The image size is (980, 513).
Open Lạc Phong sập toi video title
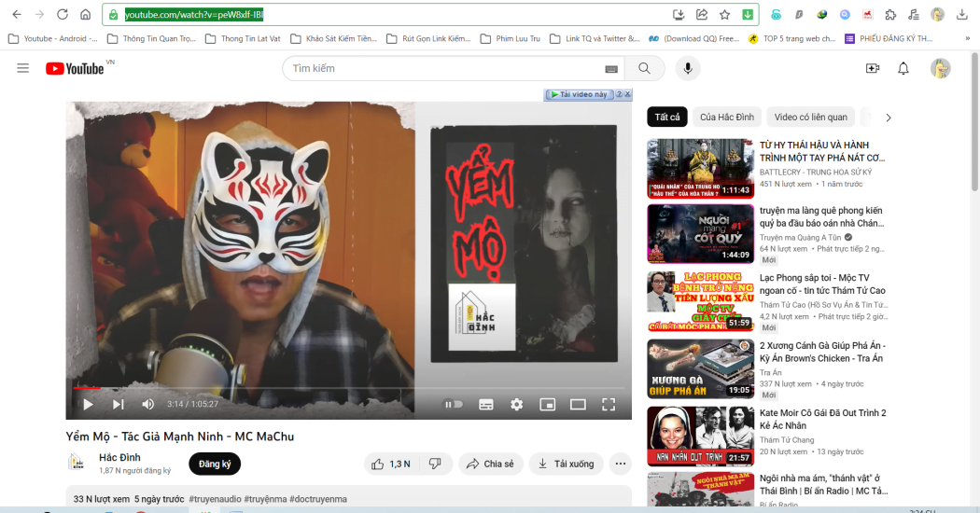tap(822, 284)
